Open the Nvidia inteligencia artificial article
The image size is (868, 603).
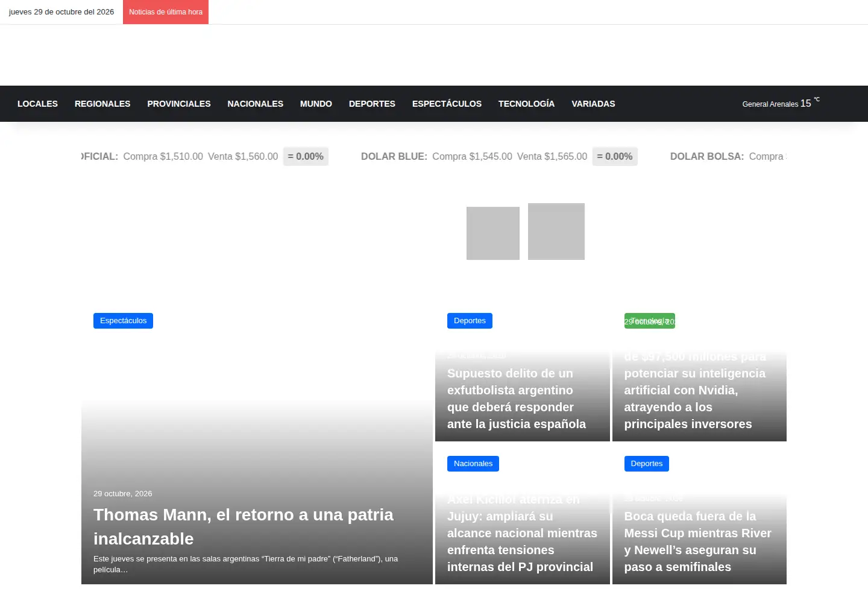[x=695, y=390]
